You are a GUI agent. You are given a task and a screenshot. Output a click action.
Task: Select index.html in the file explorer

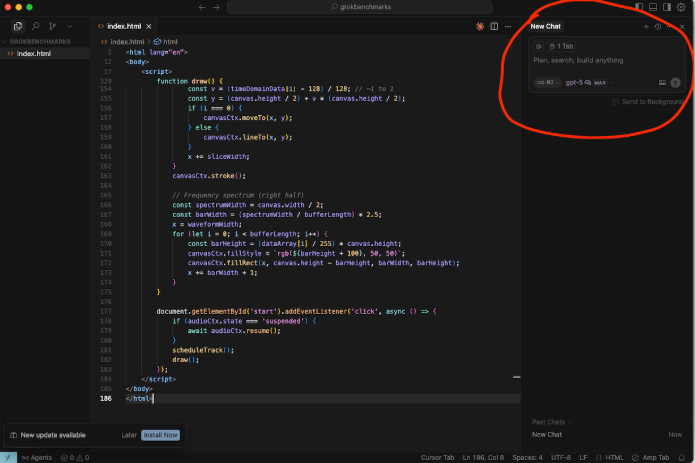click(x=34, y=54)
